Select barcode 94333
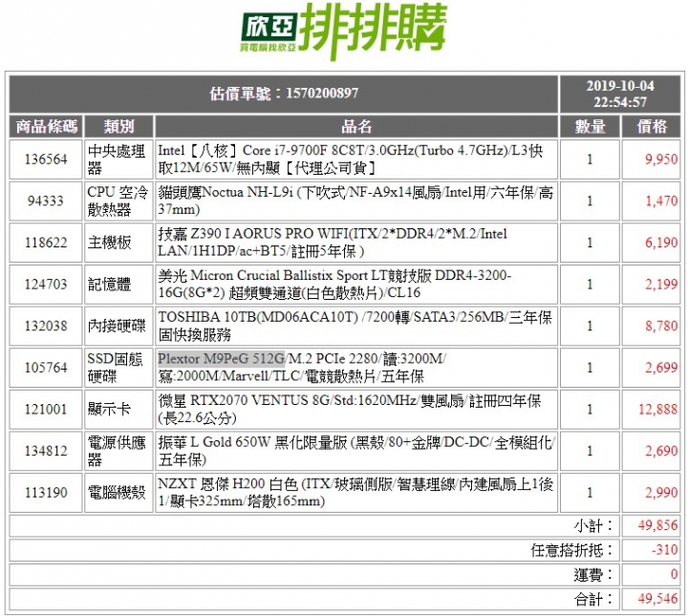Image resolution: width=688 pixels, height=616 pixels. [x=46, y=201]
